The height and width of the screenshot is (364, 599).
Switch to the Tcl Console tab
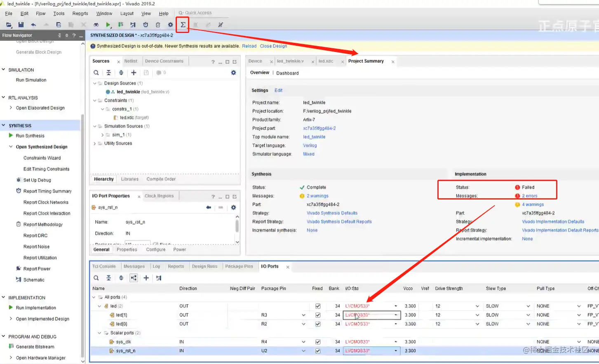click(104, 266)
